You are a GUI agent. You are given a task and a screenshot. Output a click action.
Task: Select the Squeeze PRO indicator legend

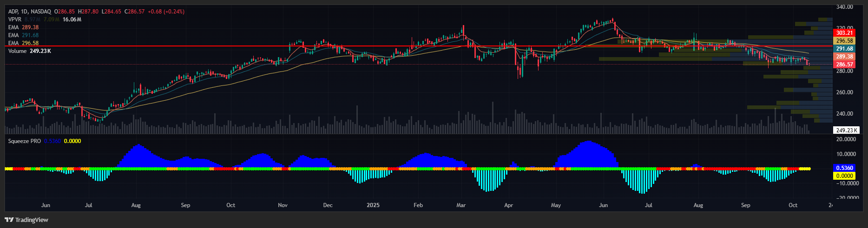pyautogui.click(x=24, y=141)
